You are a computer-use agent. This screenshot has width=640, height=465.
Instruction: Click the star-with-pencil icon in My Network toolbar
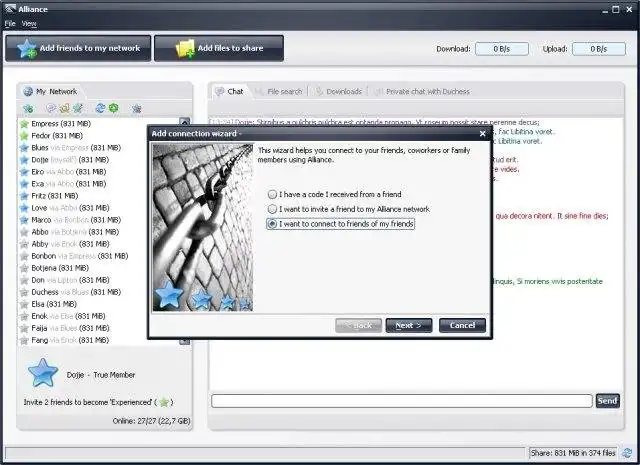click(78, 108)
